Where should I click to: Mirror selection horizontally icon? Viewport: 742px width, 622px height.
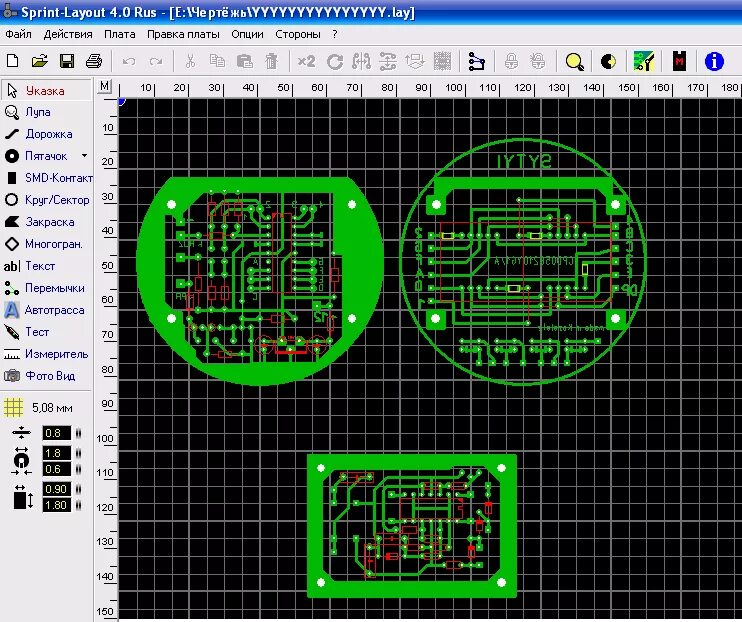[x=362, y=62]
